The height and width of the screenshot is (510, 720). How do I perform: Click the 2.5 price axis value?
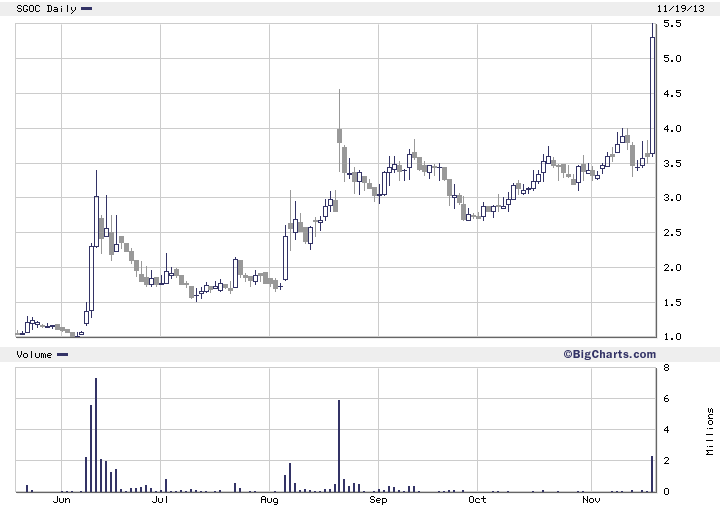672,233
